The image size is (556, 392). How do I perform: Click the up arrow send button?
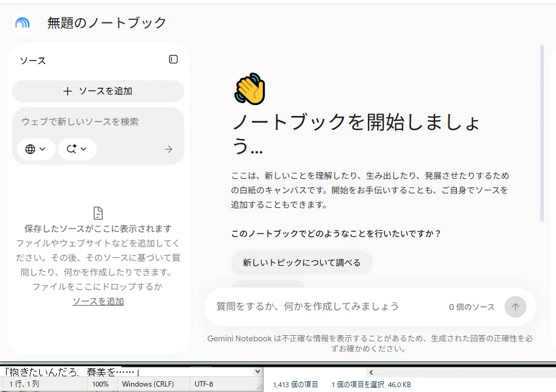[516, 307]
